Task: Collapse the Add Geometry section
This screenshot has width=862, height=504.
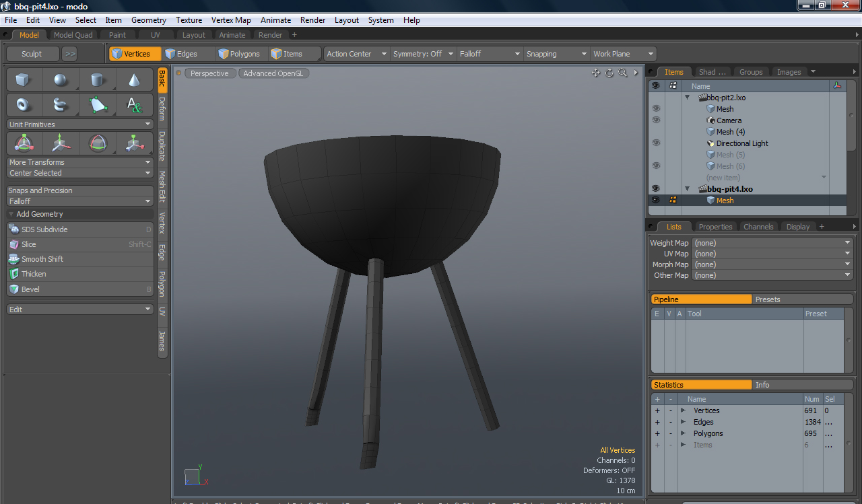Action: pyautogui.click(x=11, y=214)
